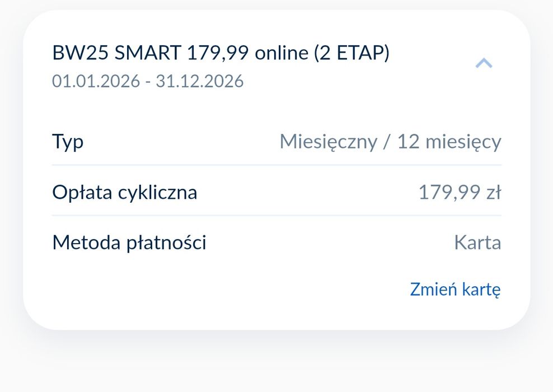Select the Opłata cykliczna label
Viewport: 553px width, 392px height.
124,192
